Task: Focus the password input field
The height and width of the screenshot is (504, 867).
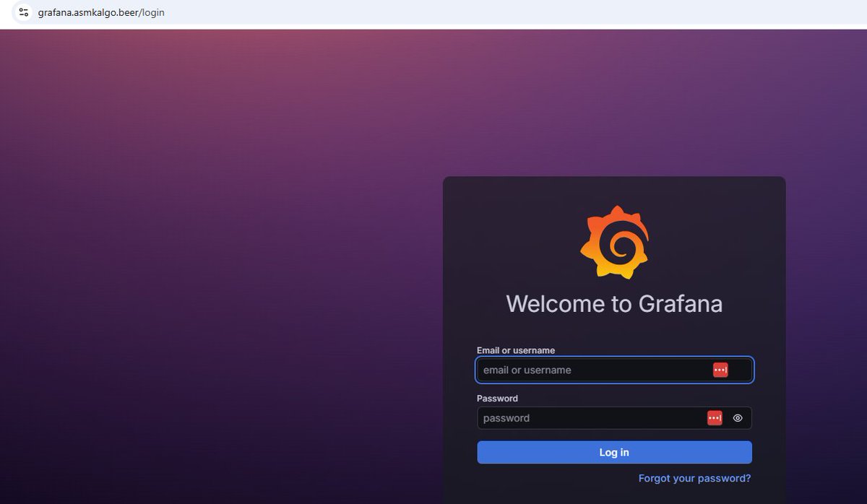Action: (614, 418)
